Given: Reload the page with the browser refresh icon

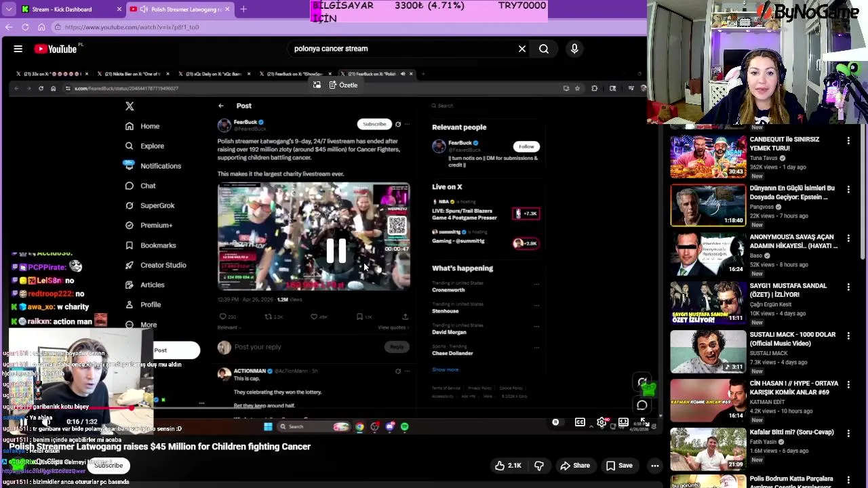Looking at the screenshot, I should (x=25, y=27).
